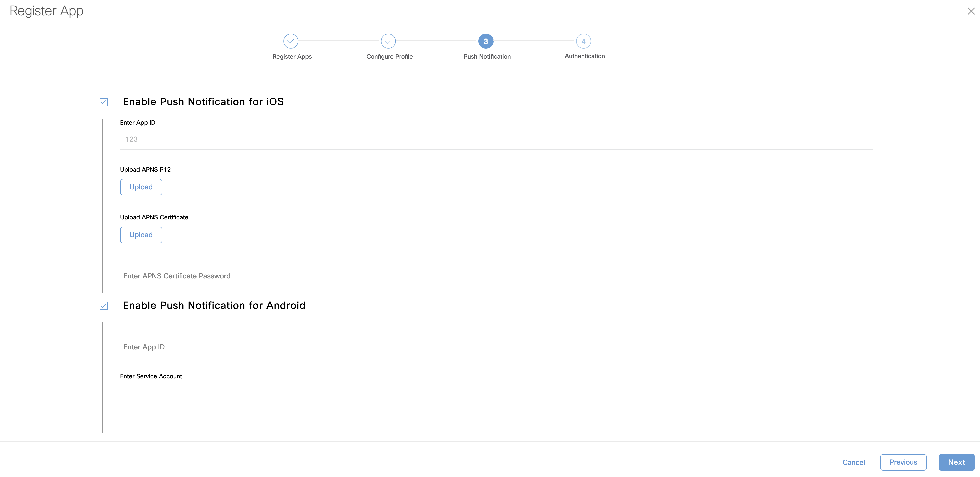Click the Register Apps step checkmark circle
The width and height of the screenshot is (980, 477).
coord(291,41)
